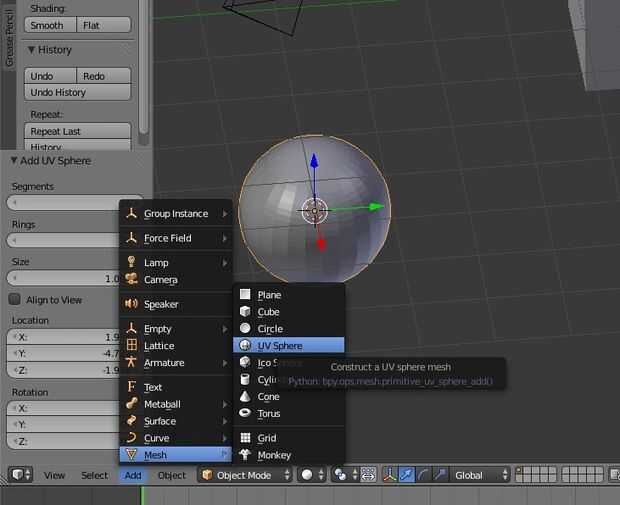Click the Speaker icon
This screenshot has height=505, width=620.
132,304
